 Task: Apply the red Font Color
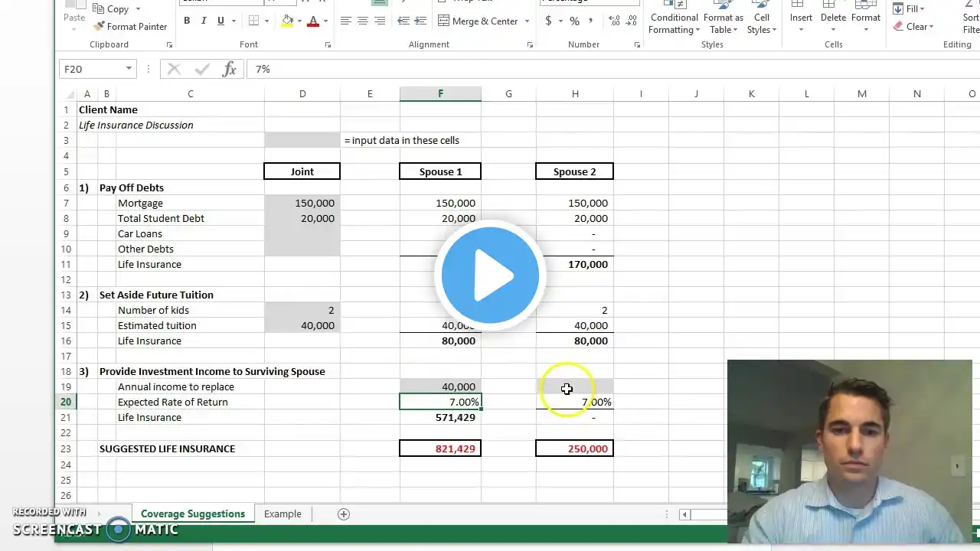(x=312, y=21)
